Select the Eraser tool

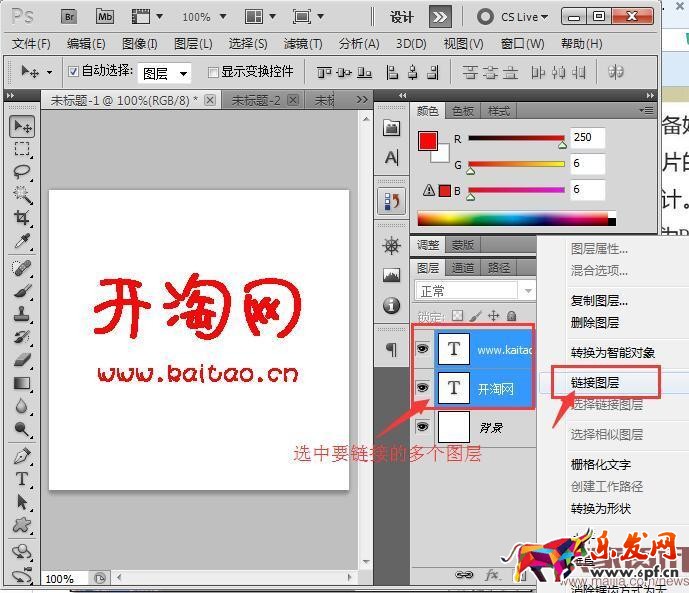point(22,360)
